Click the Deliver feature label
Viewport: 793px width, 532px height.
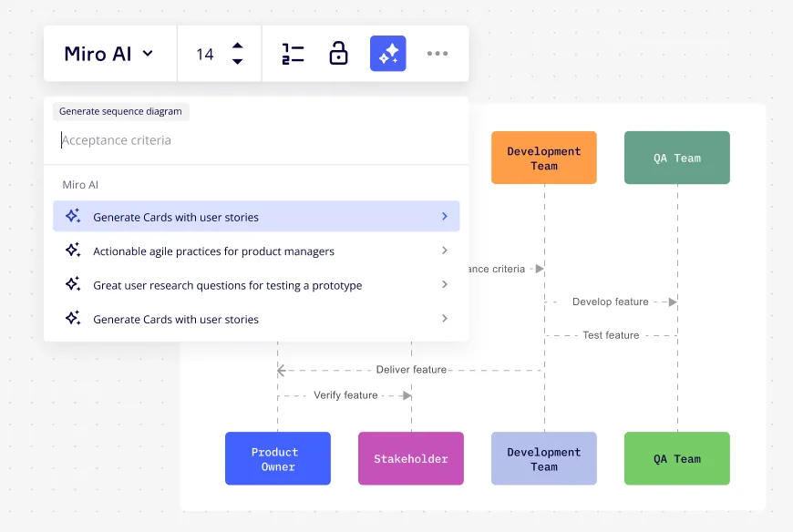[411, 369]
